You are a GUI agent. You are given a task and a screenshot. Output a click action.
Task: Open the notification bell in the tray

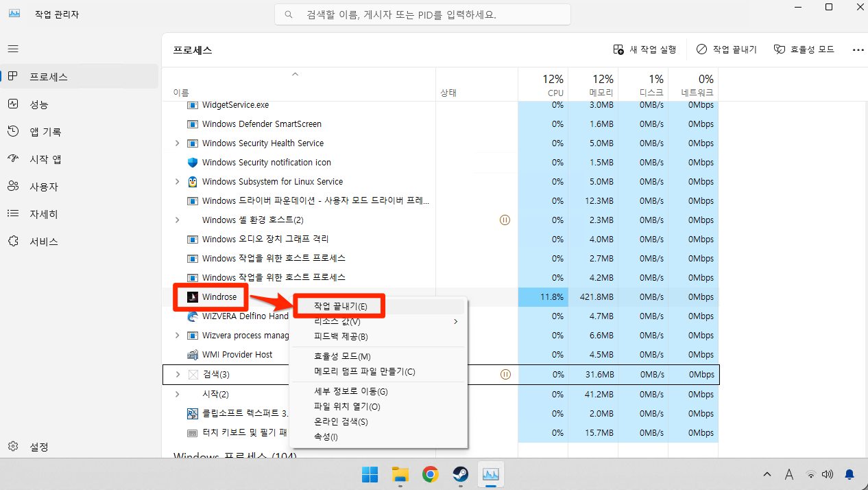[849, 474]
